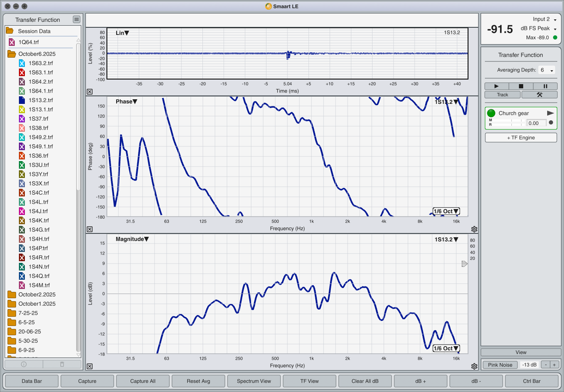Stop all measurements with the stop button
This screenshot has height=392, width=564.
click(x=521, y=86)
